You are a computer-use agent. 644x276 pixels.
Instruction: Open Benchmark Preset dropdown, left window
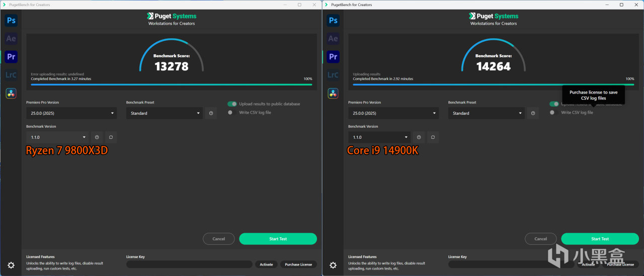[x=165, y=113]
